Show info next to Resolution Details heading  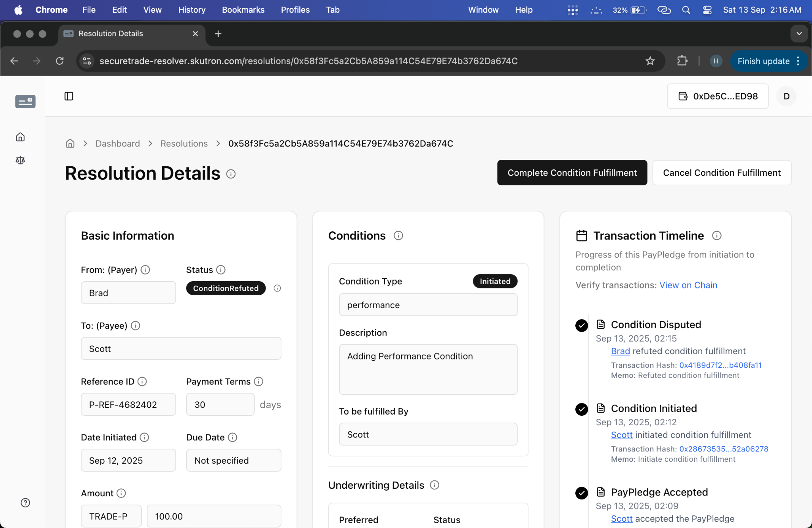click(231, 174)
